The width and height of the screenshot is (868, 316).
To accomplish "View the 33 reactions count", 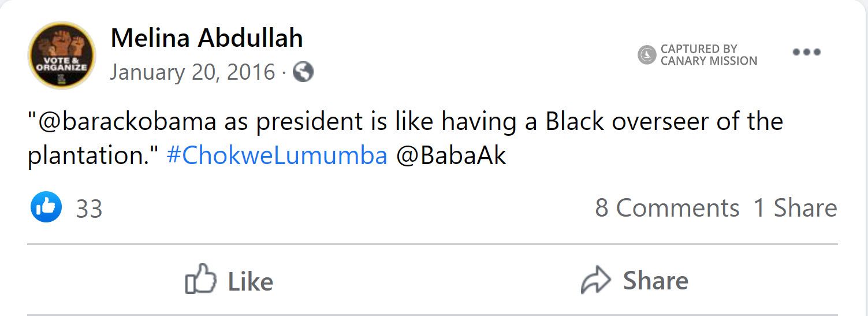I will (x=89, y=209).
